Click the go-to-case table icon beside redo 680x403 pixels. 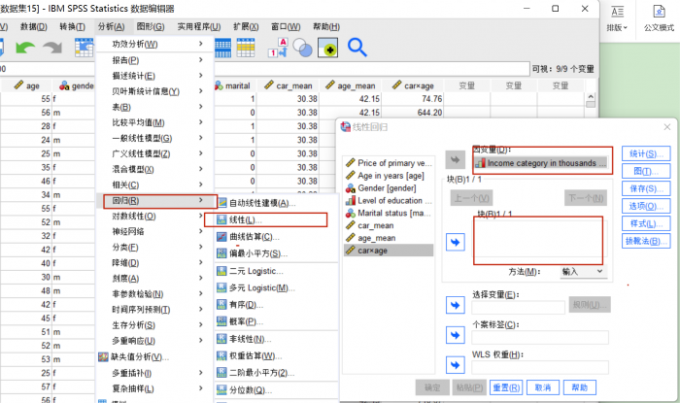coord(84,47)
